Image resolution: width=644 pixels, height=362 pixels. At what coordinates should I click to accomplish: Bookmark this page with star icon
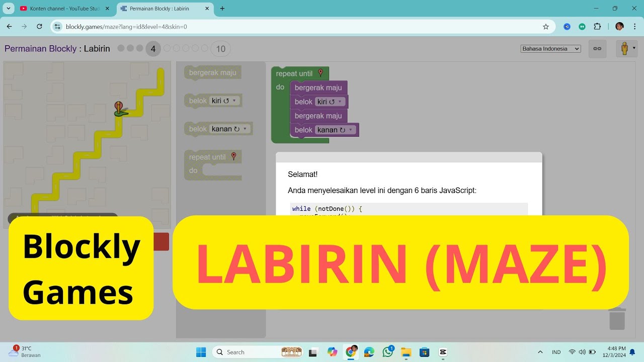pos(546,27)
